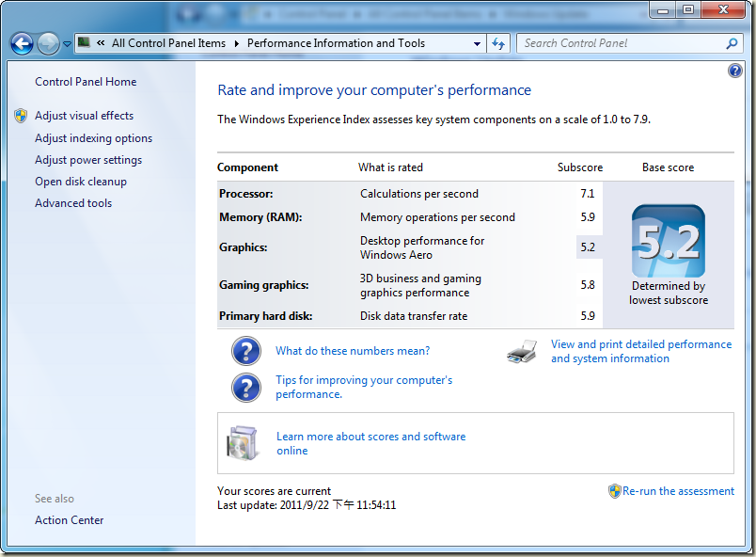The width and height of the screenshot is (756, 557).
Task: Click the Memory (RAM) subscore 5.9
Action: 588,217
